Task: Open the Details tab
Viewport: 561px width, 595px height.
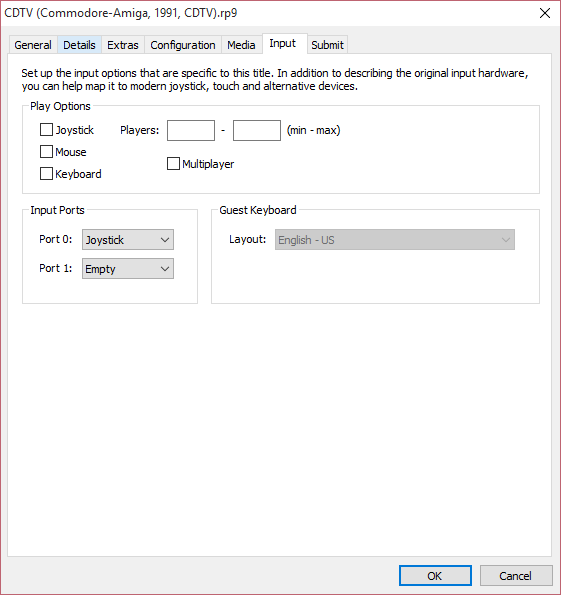Action: 79,45
